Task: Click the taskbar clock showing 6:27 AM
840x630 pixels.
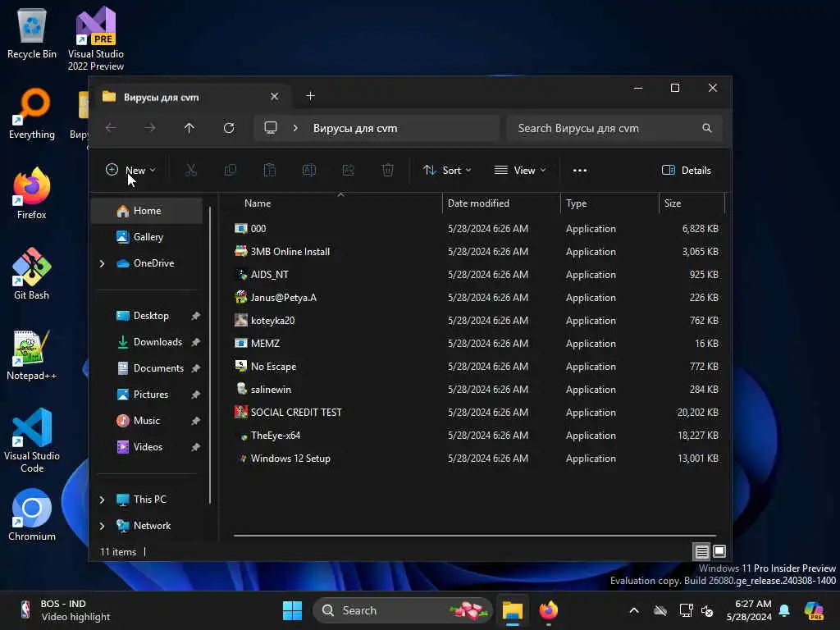Action: (749, 610)
